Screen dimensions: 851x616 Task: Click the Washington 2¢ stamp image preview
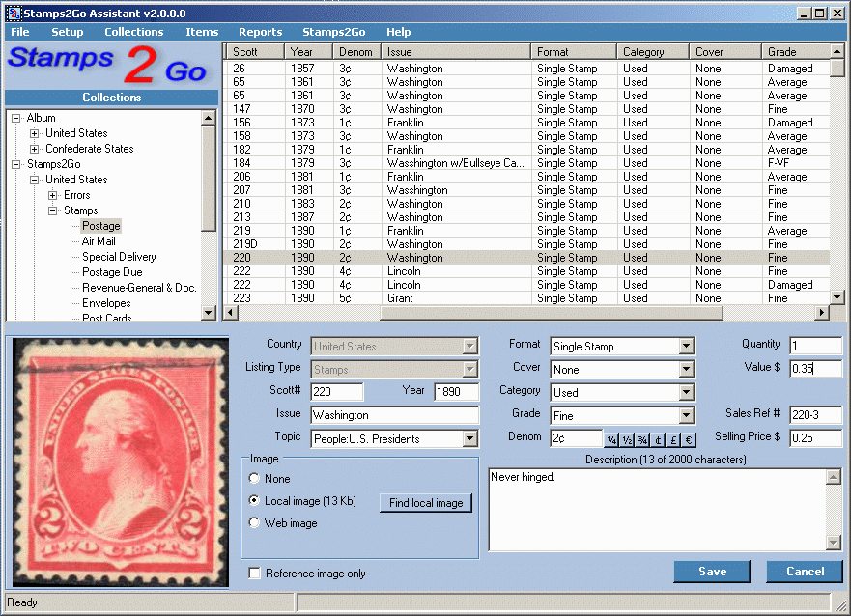120,462
